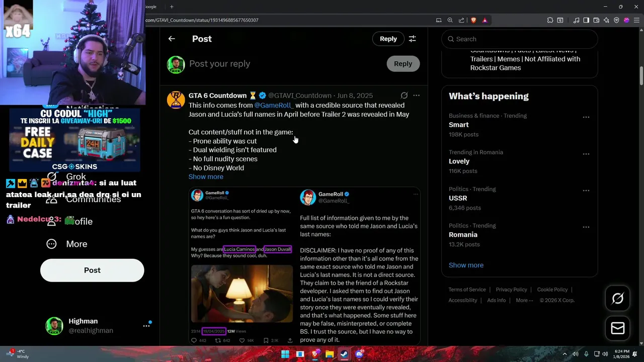Open the post view settings sliders icon
The image size is (644, 362).
[x=412, y=39]
